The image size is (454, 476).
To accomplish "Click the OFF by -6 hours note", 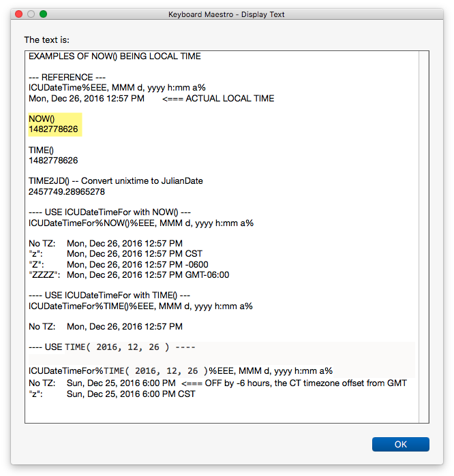I will pyautogui.click(x=294, y=383).
